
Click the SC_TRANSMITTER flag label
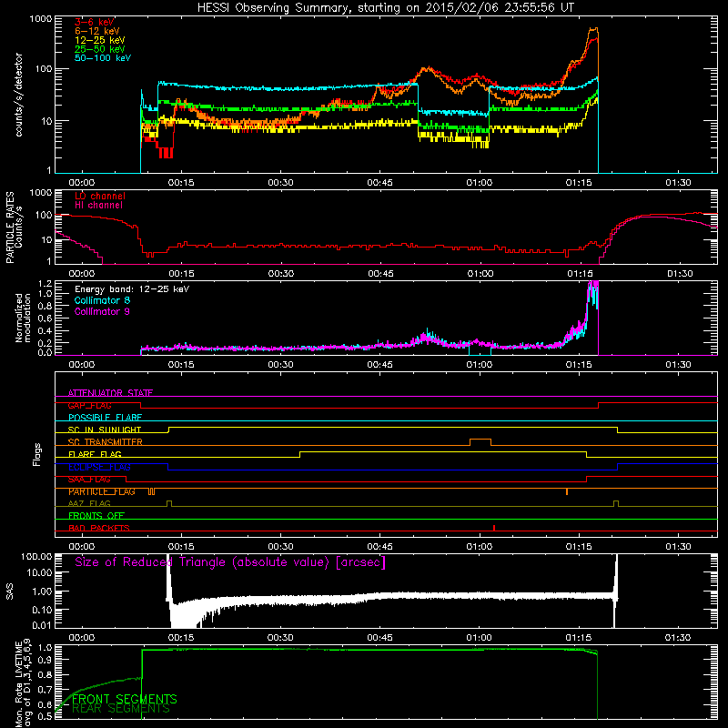106,442
